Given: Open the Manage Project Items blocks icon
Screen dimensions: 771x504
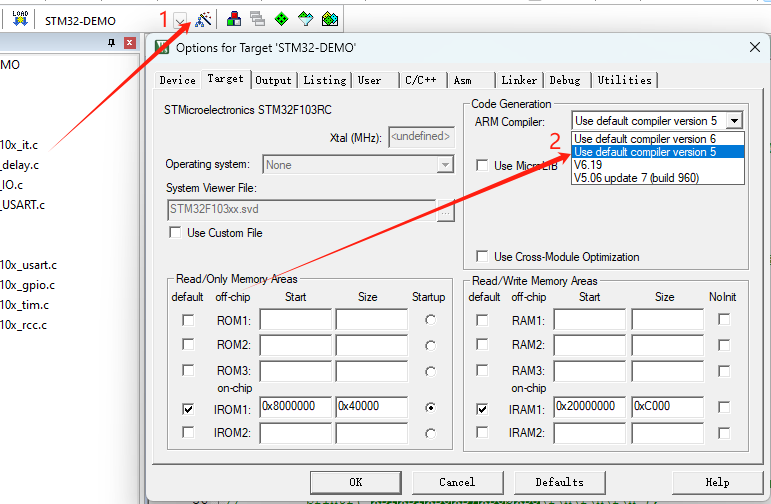Looking at the screenshot, I should pyautogui.click(x=234, y=19).
